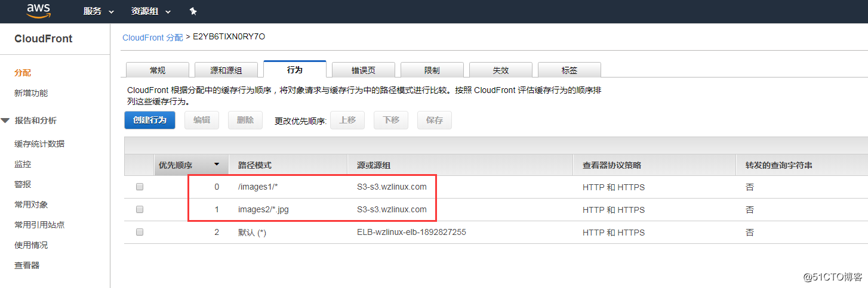Viewport: 868px width, 288px height.
Task: Open 缓存统计数据 in the sidebar
Action: pos(39,144)
